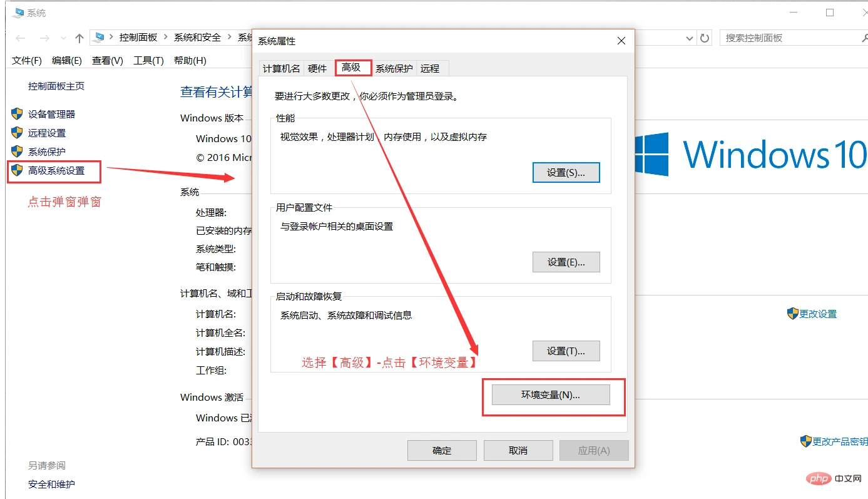Switch to the 计算机名 tab
The width and height of the screenshot is (868, 499).
click(x=281, y=68)
